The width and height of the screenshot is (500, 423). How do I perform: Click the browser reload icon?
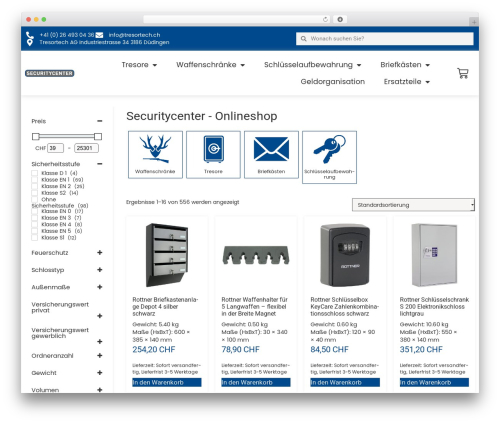325,19
